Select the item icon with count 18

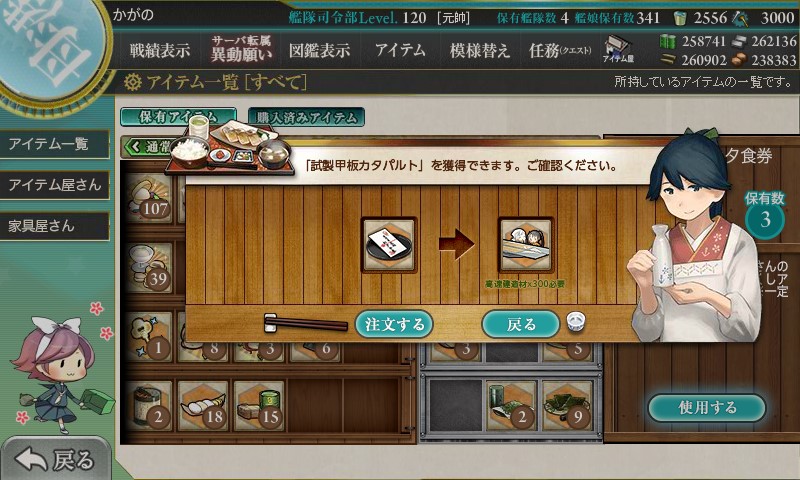[x=205, y=406]
